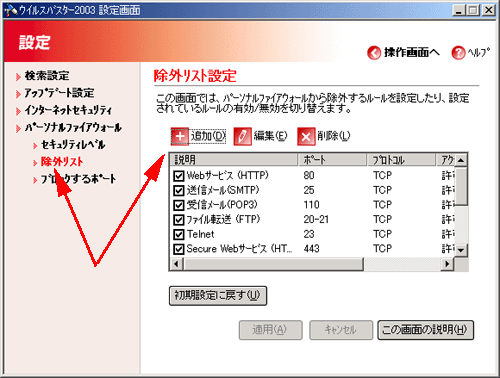Click the app icon in title bar

(11, 10)
